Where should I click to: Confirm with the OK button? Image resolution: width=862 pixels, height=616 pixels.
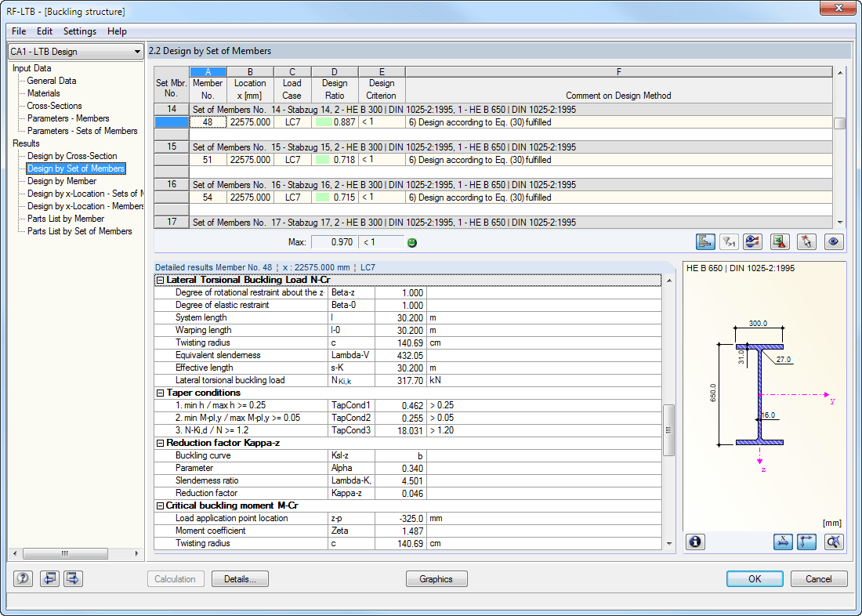point(755,579)
